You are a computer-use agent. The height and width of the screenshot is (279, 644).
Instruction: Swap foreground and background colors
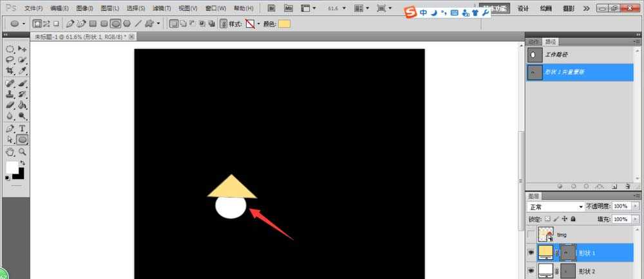pyautogui.click(x=22, y=163)
